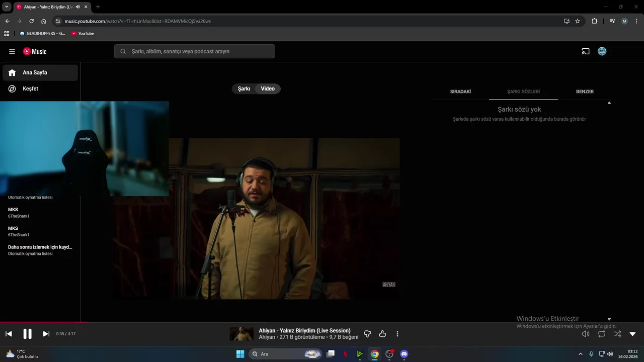Go back in the browser
Image resolution: width=644 pixels, height=362 pixels.
click(7, 21)
